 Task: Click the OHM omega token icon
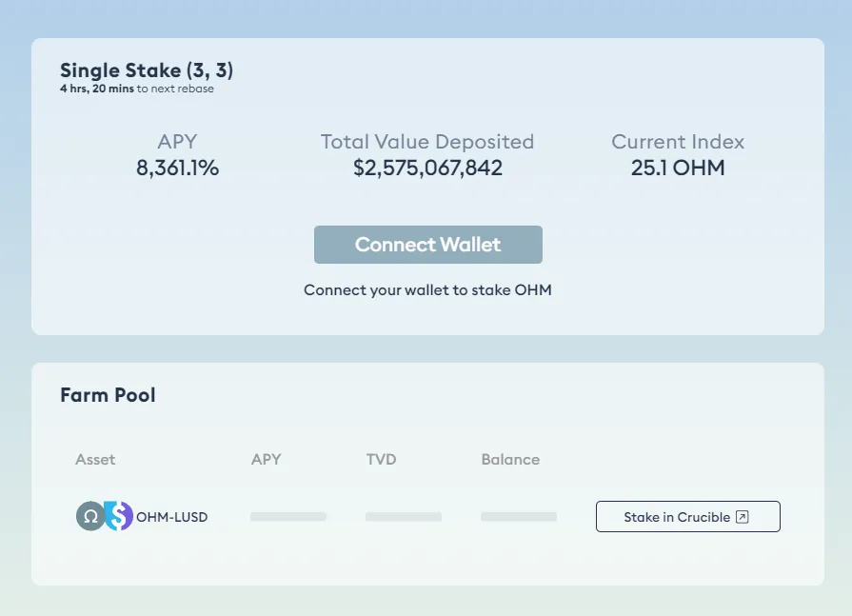[90, 516]
